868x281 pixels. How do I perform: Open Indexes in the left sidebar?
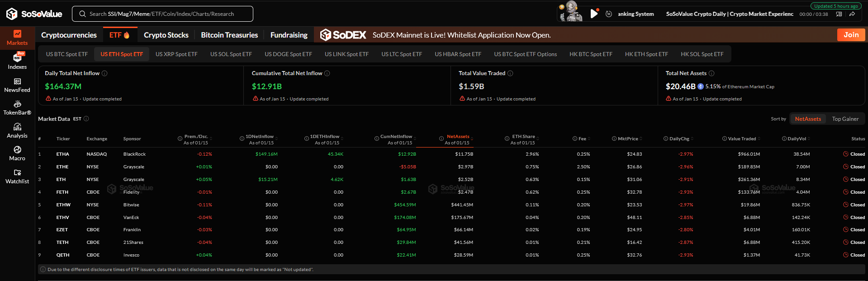pos(17,61)
